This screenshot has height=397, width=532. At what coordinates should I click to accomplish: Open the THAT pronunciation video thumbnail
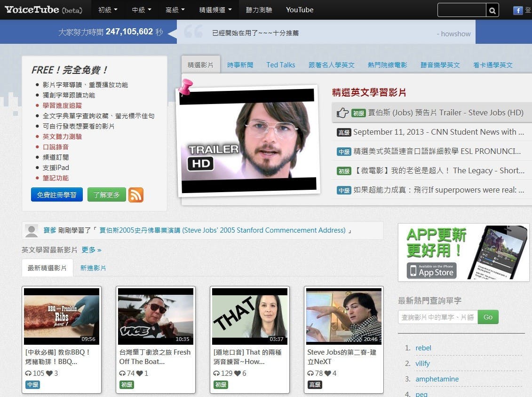250,316
